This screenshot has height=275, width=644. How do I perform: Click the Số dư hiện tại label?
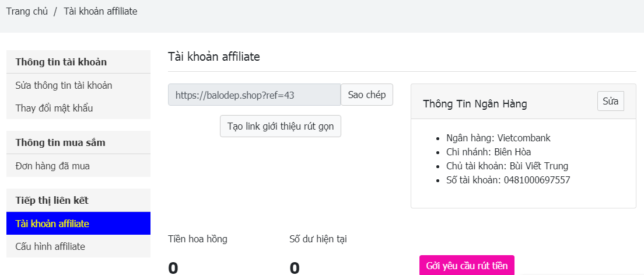(x=318, y=239)
